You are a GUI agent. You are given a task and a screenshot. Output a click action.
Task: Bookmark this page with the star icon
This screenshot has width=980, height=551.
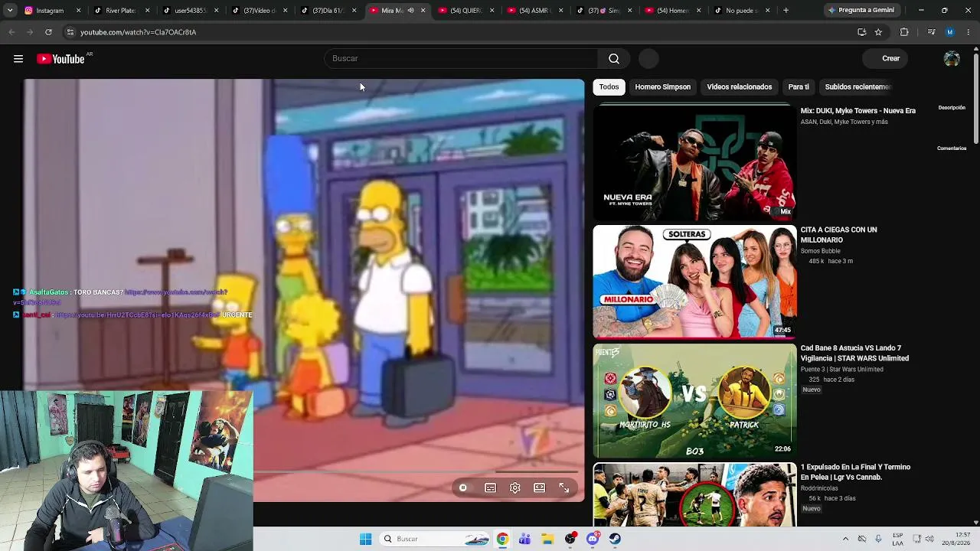pyautogui.click(x=878, y=32)
